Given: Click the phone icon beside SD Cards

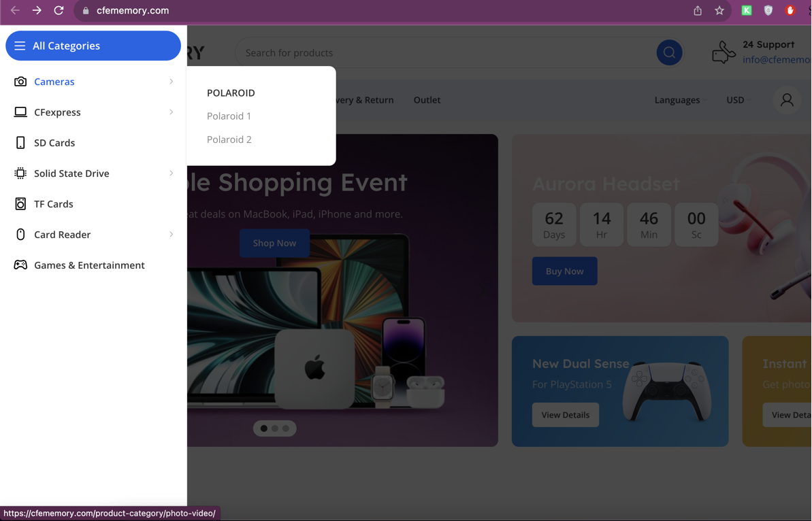Looking at the screenshot, I should click(20, 143).
